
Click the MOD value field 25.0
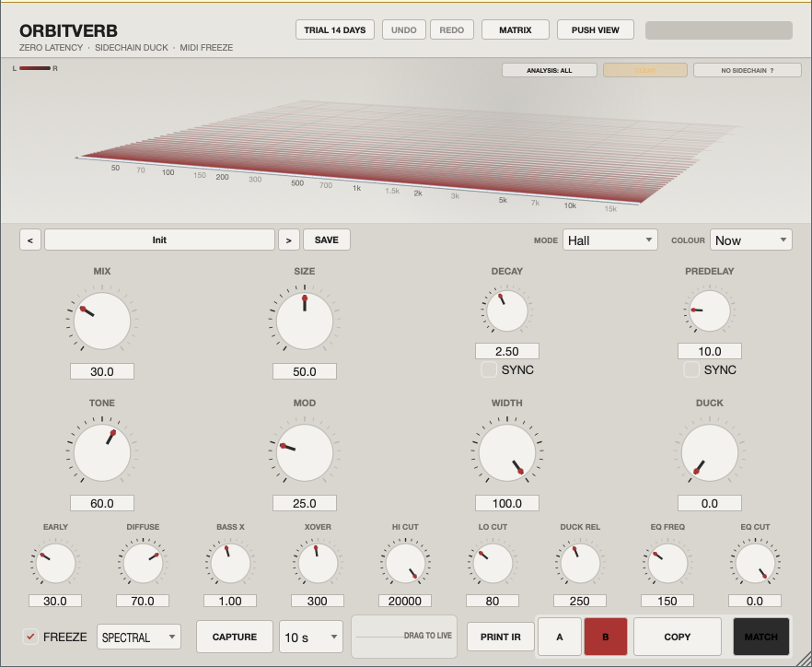pyautogui.click(x=305, y=503)
